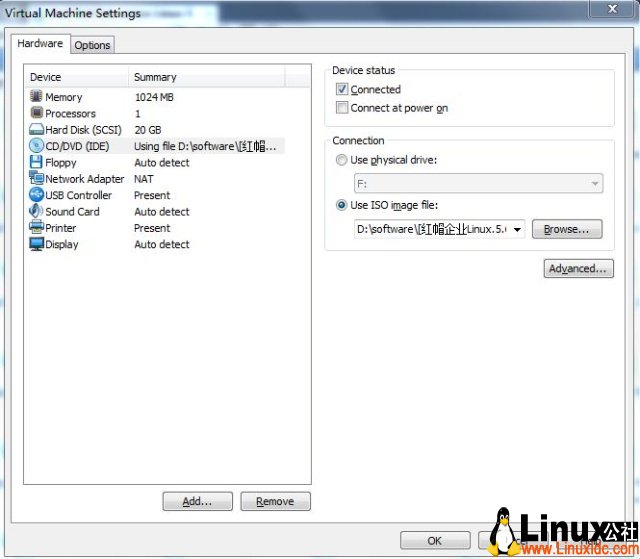The height and width of the screenshot is (559, 640).
Task: Click the Summary column header
Action: [x=206, y=77]
